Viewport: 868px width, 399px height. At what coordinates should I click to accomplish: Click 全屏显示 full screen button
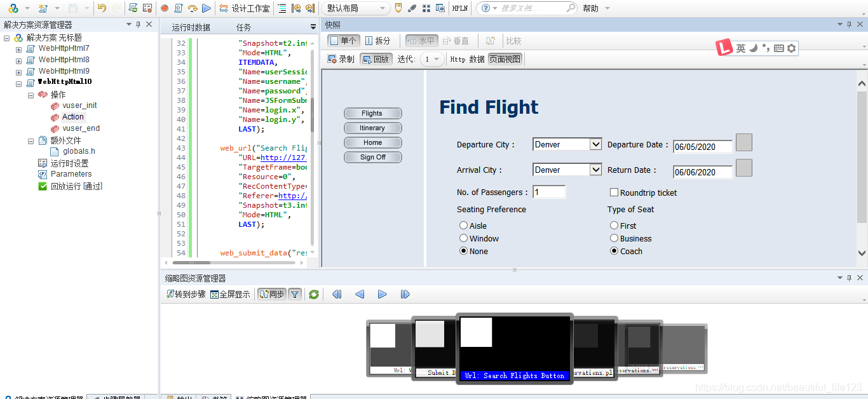(230, 294)
